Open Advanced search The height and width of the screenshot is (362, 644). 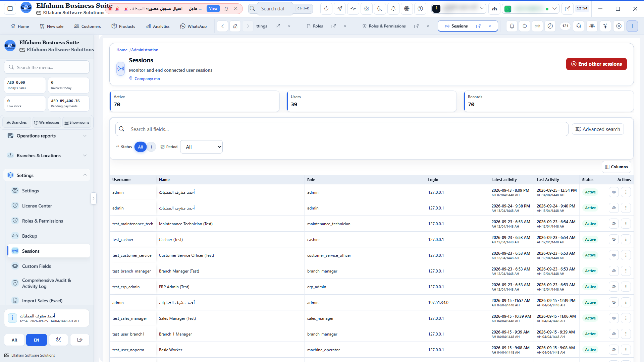coord(598,129)
